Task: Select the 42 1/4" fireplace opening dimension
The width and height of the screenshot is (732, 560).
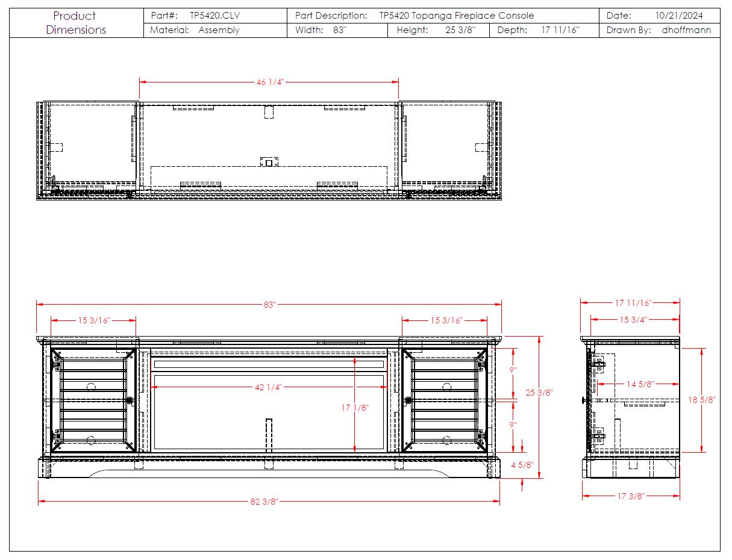Action: (x=269, y=387)
